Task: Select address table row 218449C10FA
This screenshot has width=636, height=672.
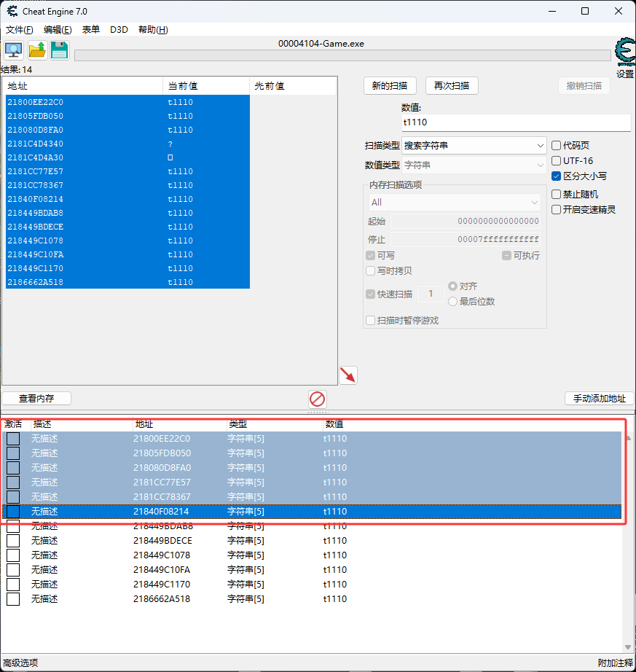Action: coord(312,570)
